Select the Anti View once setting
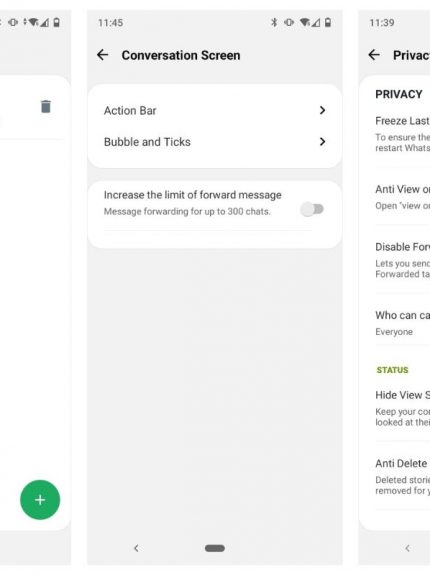This screenshot has width=430, height=575. 402,197
